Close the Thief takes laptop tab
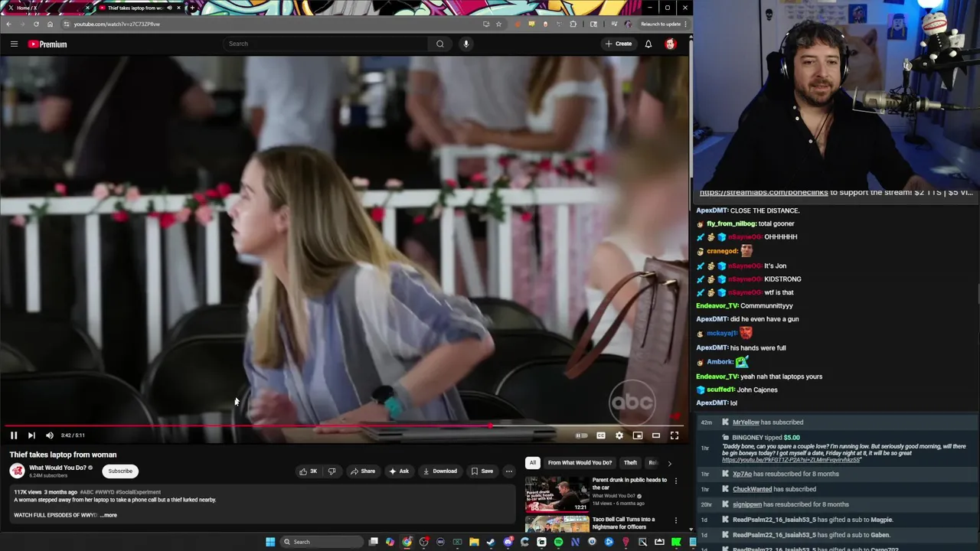Screen dimensions: 980x551 (179, 8)
